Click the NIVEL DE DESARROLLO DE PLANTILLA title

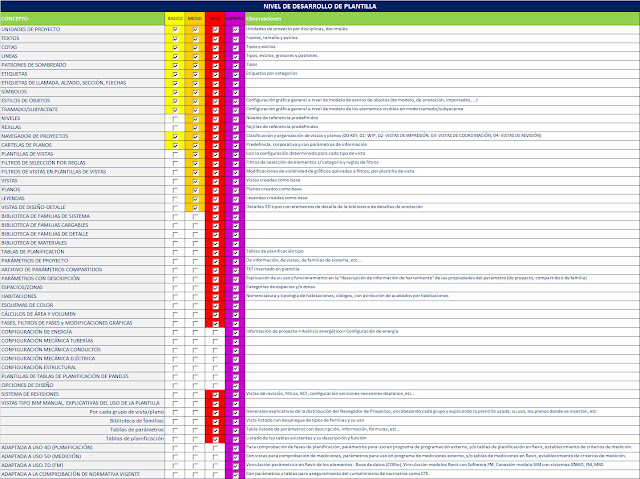320,6
